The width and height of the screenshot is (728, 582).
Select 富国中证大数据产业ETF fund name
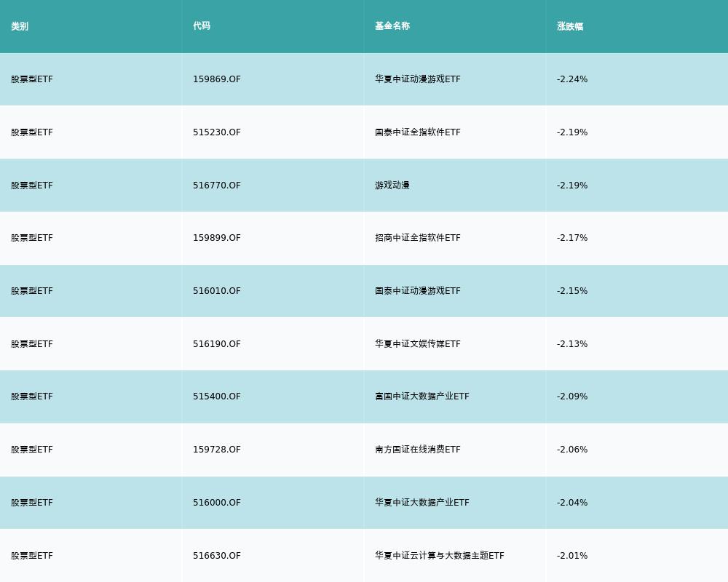click(422, 396)
